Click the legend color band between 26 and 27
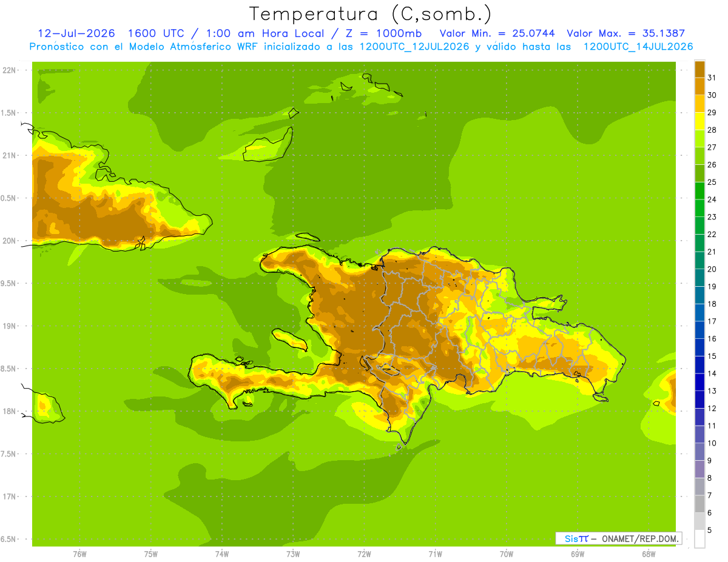 [699, 156]
